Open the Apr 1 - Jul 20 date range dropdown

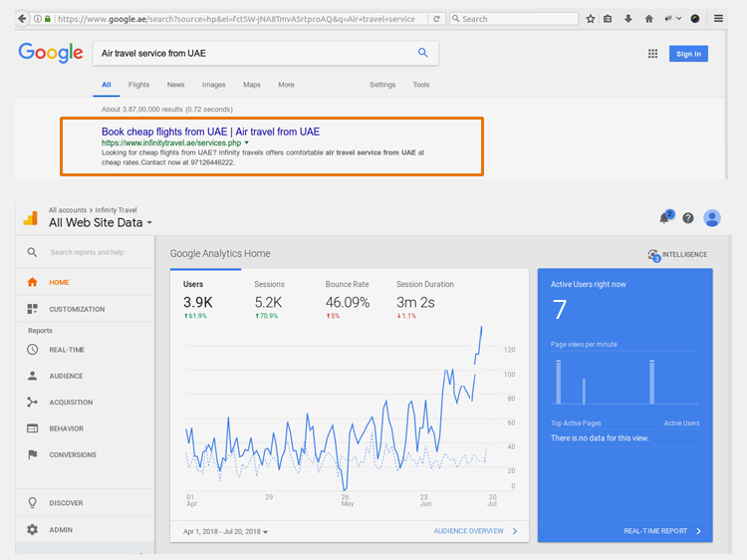tap(226, 532)
